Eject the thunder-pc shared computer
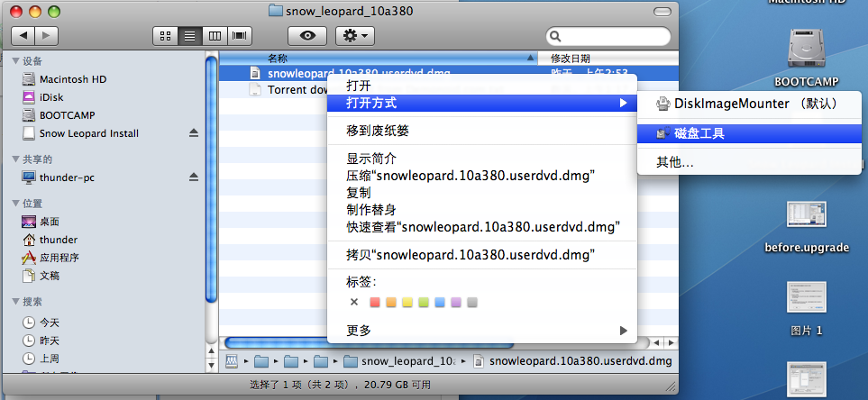Screen dimensions: 868x400 click(x=193, y=177)
